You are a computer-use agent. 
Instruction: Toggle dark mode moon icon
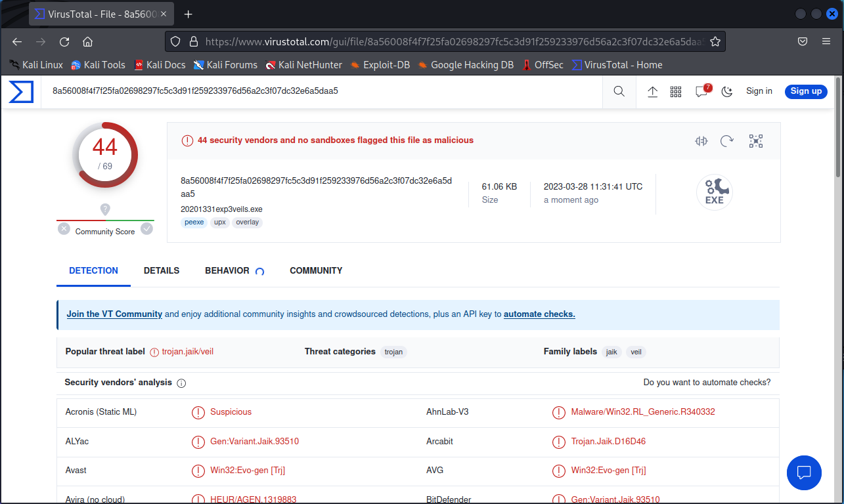point(727,92)
